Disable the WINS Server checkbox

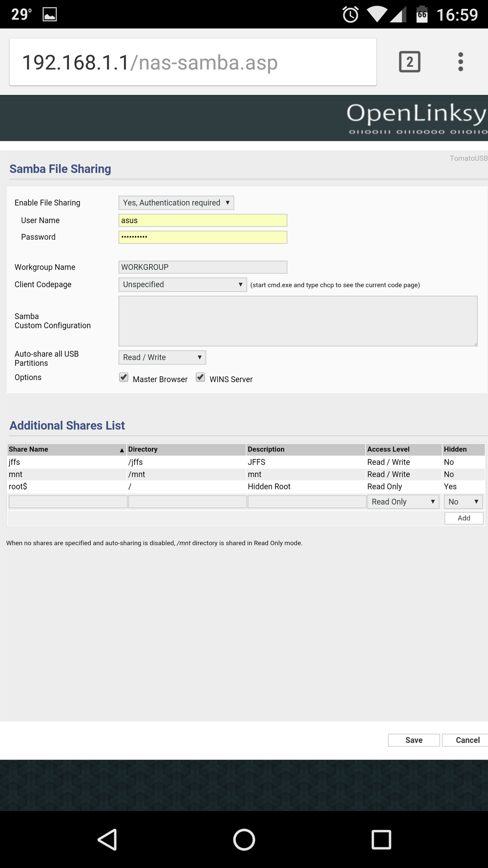[201, 377]
